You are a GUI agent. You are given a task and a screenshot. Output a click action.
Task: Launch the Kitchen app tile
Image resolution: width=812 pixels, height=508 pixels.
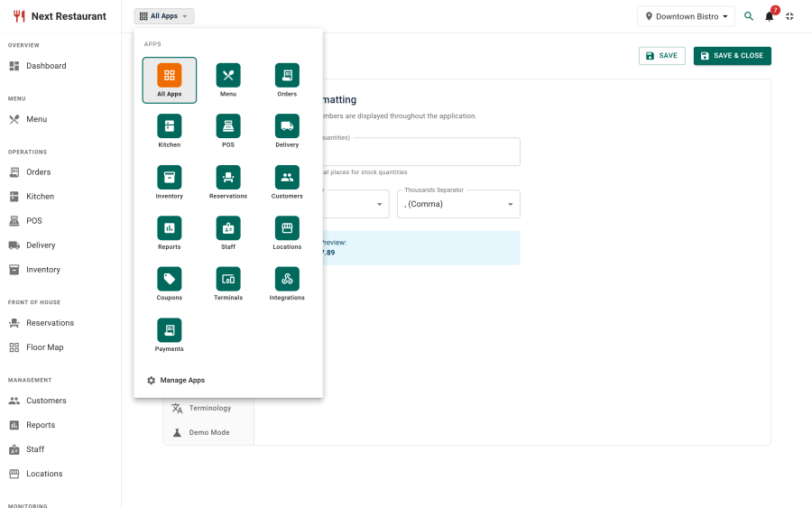tap(170, 131)
